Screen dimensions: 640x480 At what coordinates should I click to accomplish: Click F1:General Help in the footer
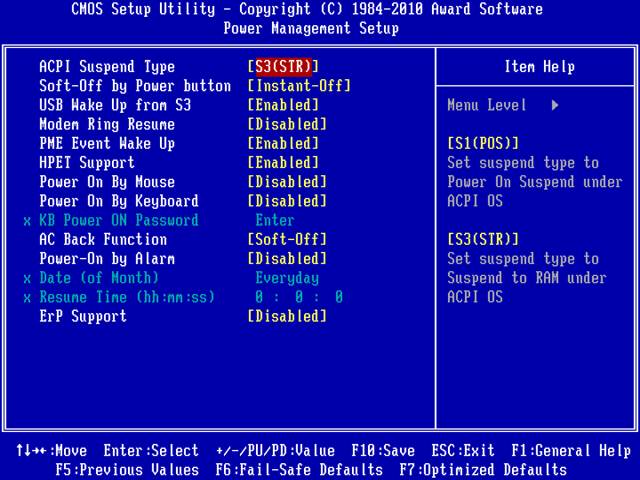(571, 451)
